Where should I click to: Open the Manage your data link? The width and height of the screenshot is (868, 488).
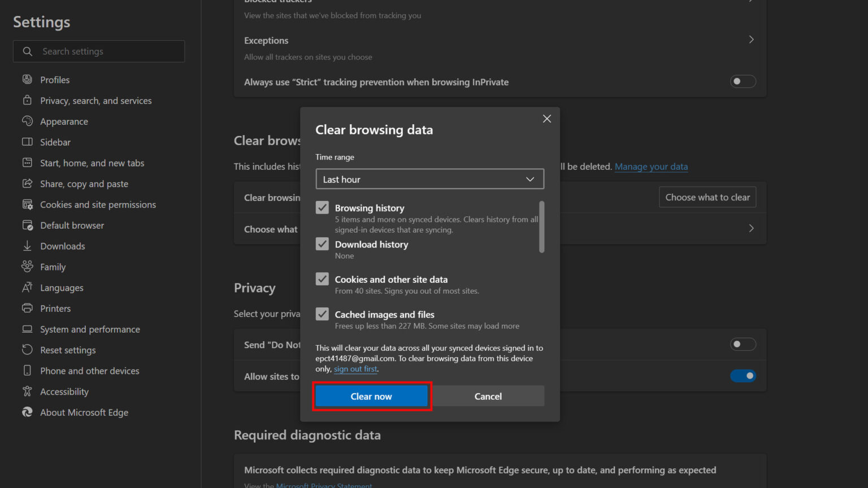[651, 166]
